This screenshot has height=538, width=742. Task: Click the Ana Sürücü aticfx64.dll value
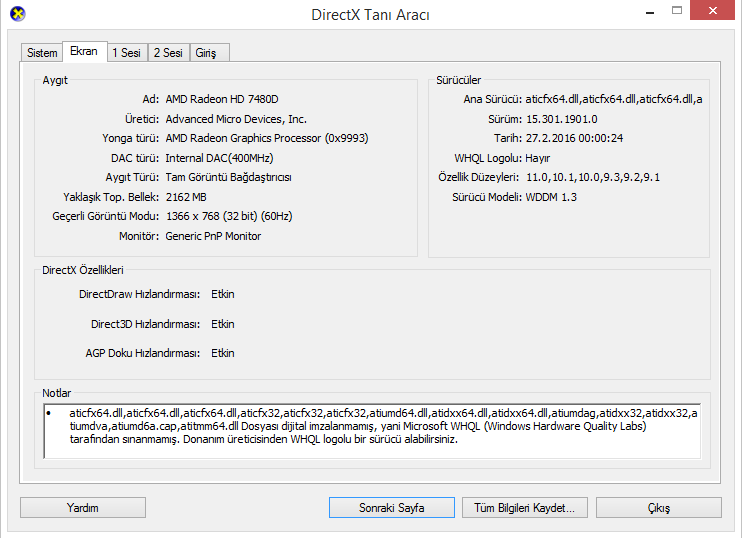point(614,99)
